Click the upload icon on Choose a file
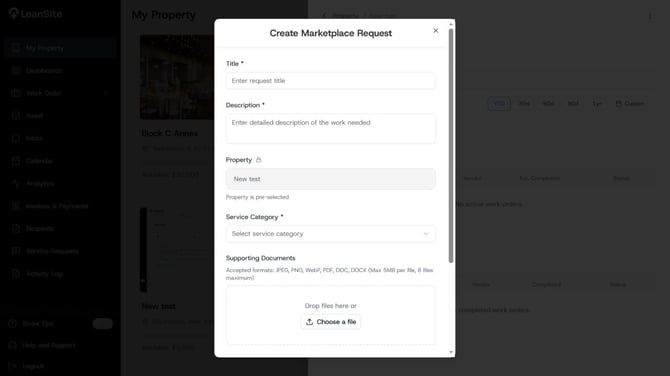670x376 pixels. (309, 322)
